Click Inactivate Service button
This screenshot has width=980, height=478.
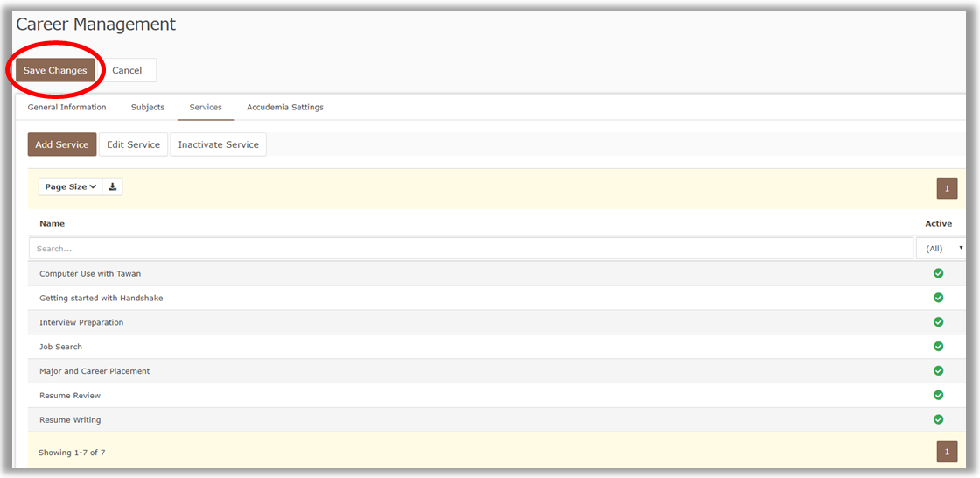click(218, 144)
